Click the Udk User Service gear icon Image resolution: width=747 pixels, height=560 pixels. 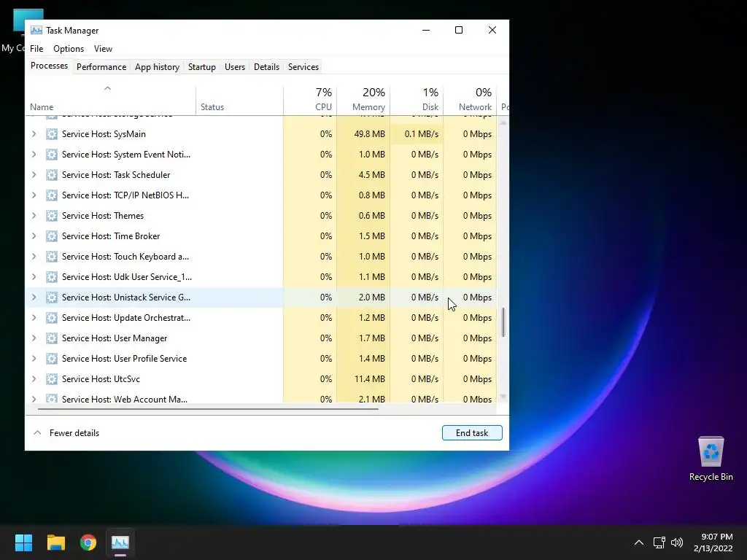[x=52, y=277]
